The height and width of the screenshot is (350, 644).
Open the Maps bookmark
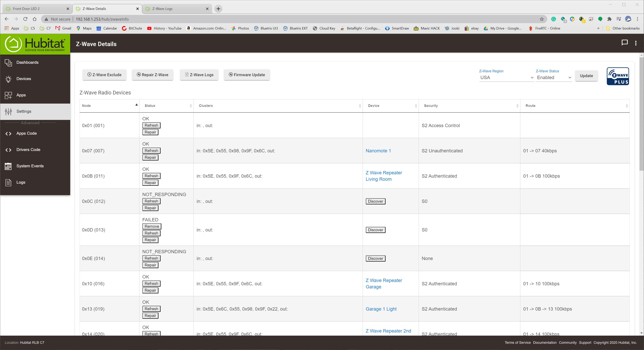(84, 29)
